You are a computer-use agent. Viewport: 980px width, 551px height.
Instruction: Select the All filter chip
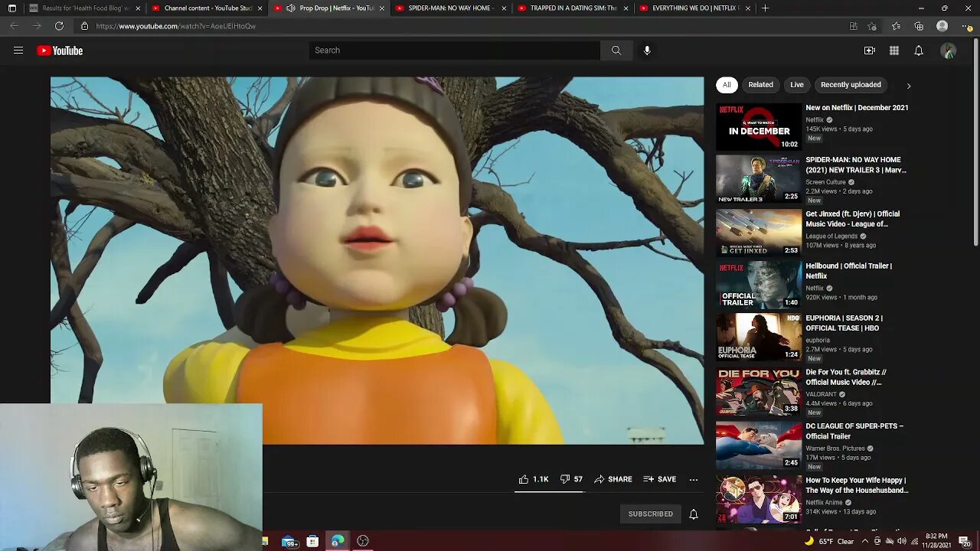[x=727, y=85]
